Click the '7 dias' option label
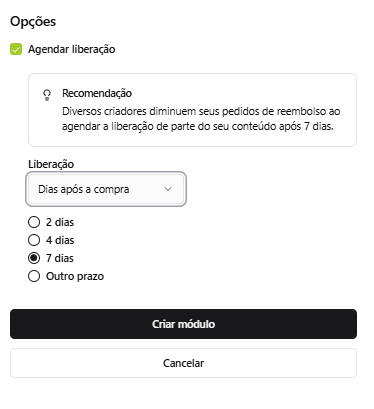The width and height of the screenshot is (374, 409). point(60,258)
